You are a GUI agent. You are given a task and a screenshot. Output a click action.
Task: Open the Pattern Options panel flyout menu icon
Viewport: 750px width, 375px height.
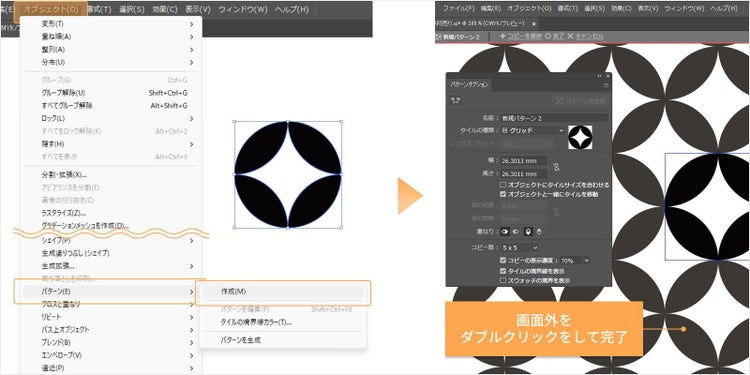[x=606, y=85]
